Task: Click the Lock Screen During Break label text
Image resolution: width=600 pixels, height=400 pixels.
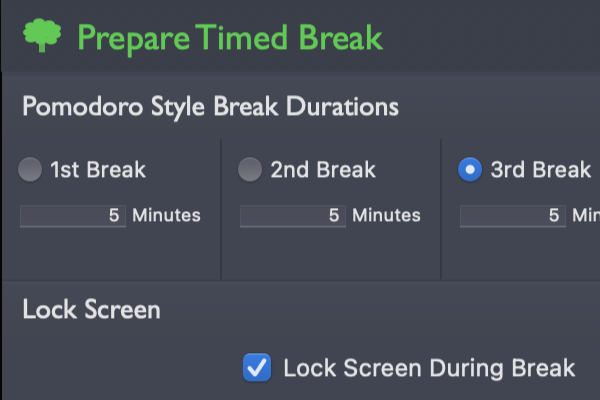Action: pyautogui.click(x=429, y=368)
